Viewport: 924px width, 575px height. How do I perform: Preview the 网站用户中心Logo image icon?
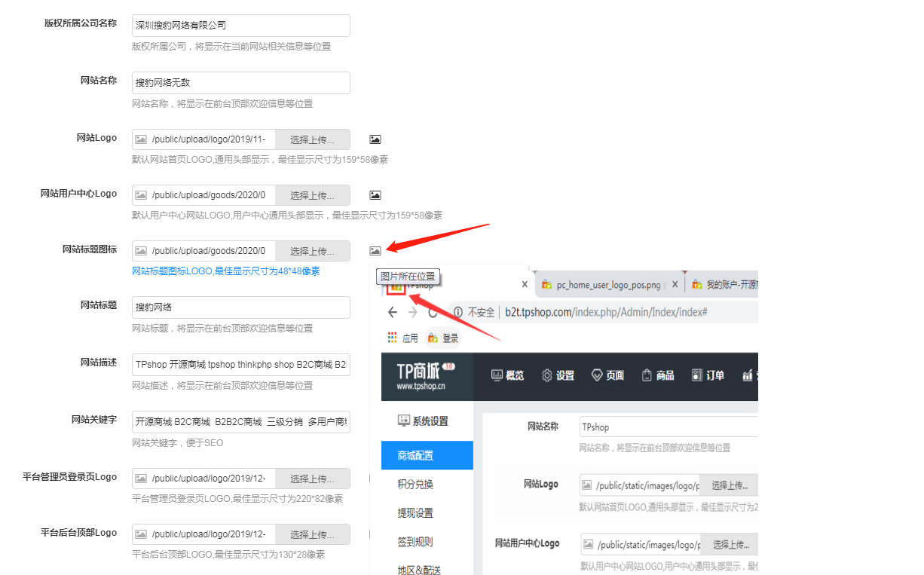[375, 194]
